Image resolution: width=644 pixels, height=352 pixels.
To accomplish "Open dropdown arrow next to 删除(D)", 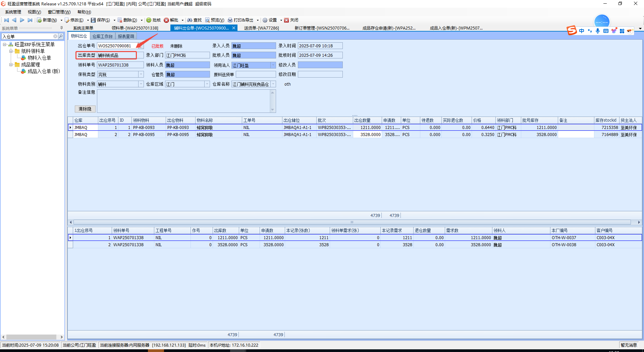I will click(142, 20).
